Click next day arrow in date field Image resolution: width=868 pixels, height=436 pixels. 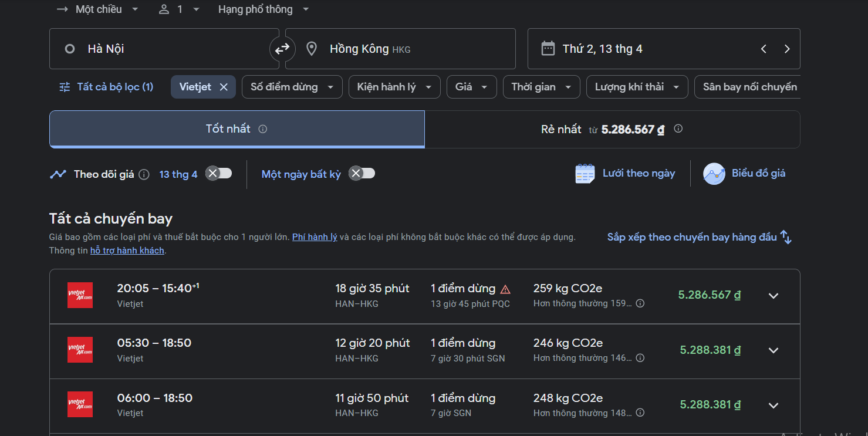(x=787, y=49)
